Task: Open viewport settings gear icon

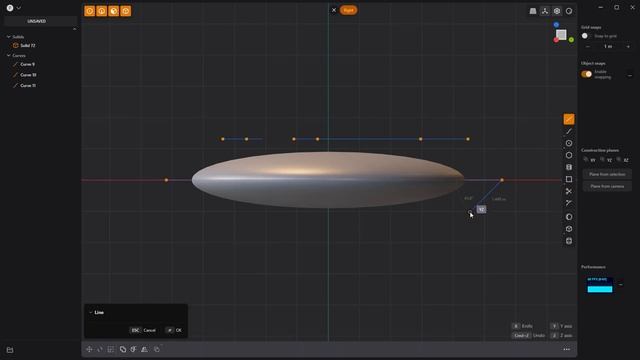Action: click(557, 11)
